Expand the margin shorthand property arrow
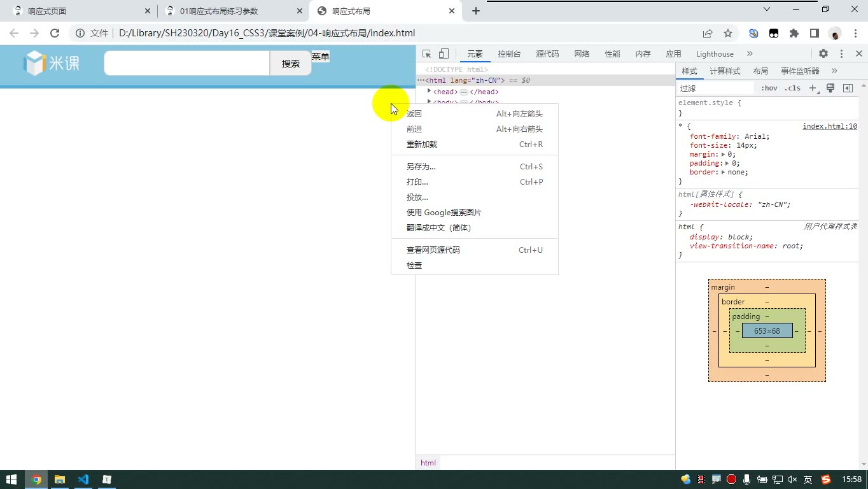This screenshot has height=489, width=868. tap(724, 154)
